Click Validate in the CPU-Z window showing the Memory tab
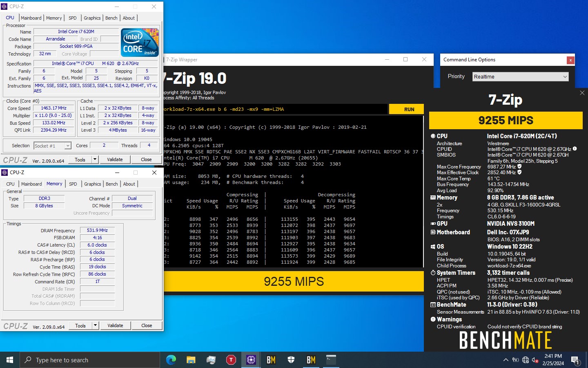 [x=115, y=325]
